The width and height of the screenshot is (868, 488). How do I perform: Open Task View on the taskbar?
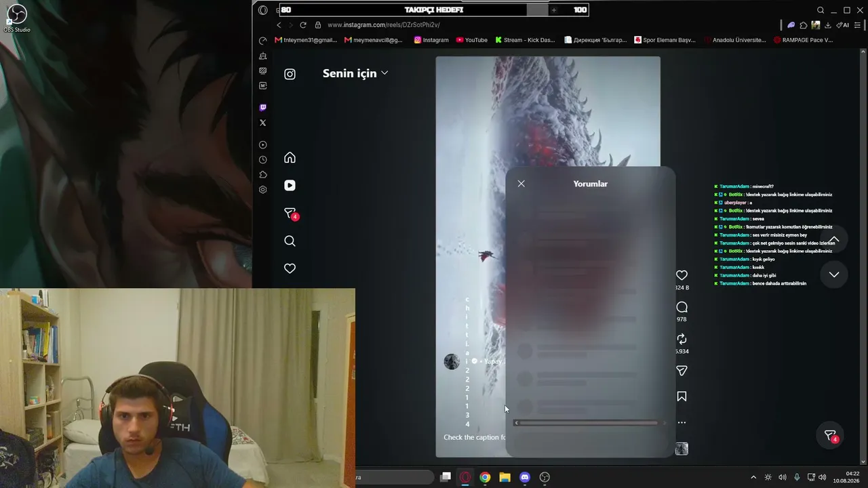[446, 477]
